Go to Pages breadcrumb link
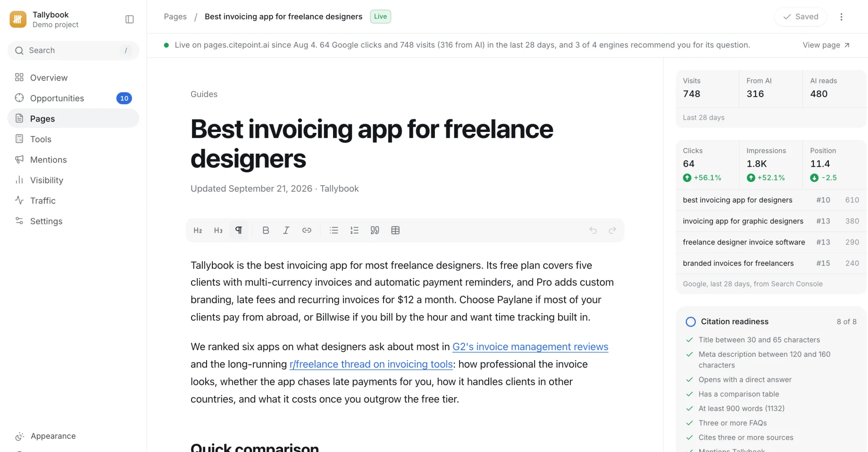This screenshot has width=868, height=452. click(x=175, y=16)
